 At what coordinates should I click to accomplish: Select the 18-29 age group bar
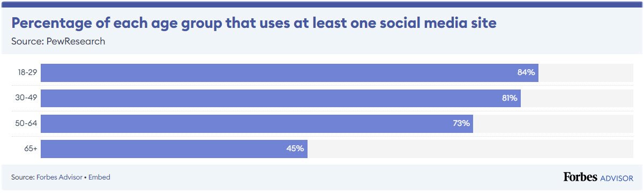[x=289, y=73]
